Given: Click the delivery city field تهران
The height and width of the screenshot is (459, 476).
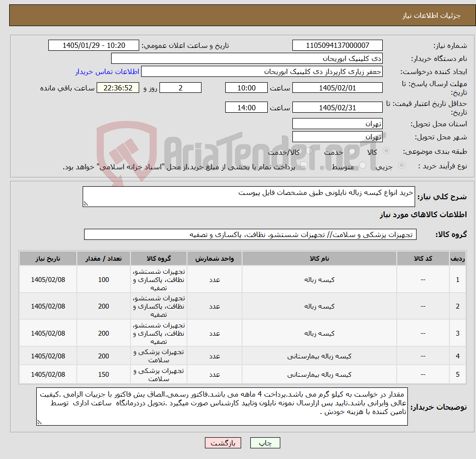Looking at the screenshot, I should click(x=337, y=137).
